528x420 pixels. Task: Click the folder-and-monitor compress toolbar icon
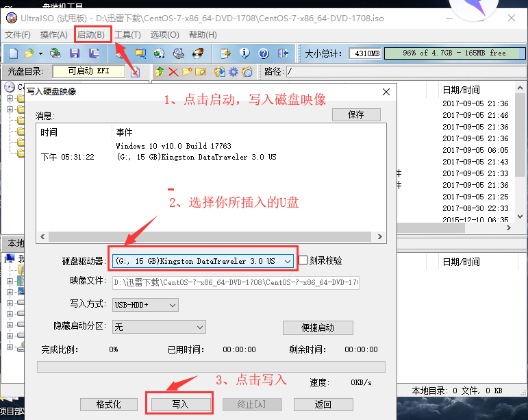[140, 53]
